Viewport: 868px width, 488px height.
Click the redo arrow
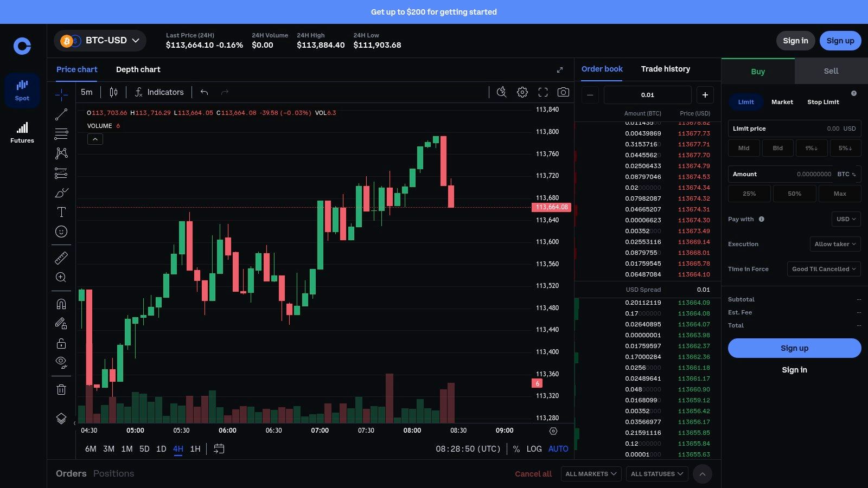tap(225, 92)
